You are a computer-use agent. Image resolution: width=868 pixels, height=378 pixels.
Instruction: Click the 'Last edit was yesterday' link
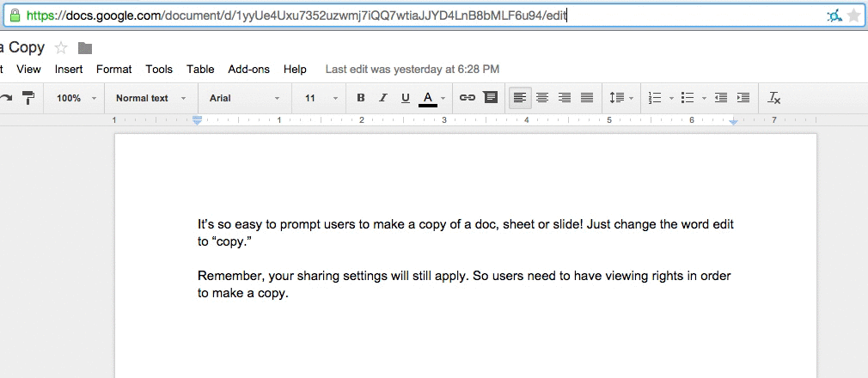tap(412, 69)
